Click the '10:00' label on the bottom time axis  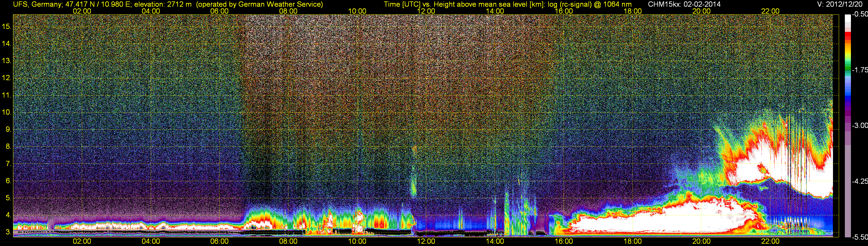(x=357, y=241)
